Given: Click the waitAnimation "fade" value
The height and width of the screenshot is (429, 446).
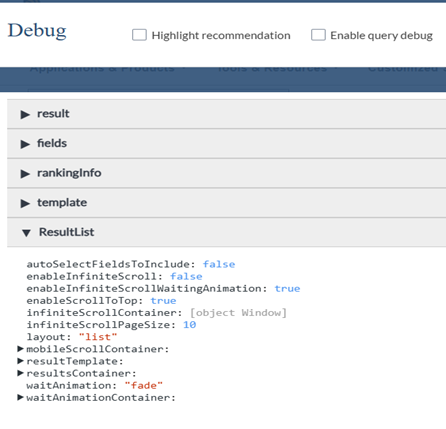Looking at the screenshot, I should [144, 385].
